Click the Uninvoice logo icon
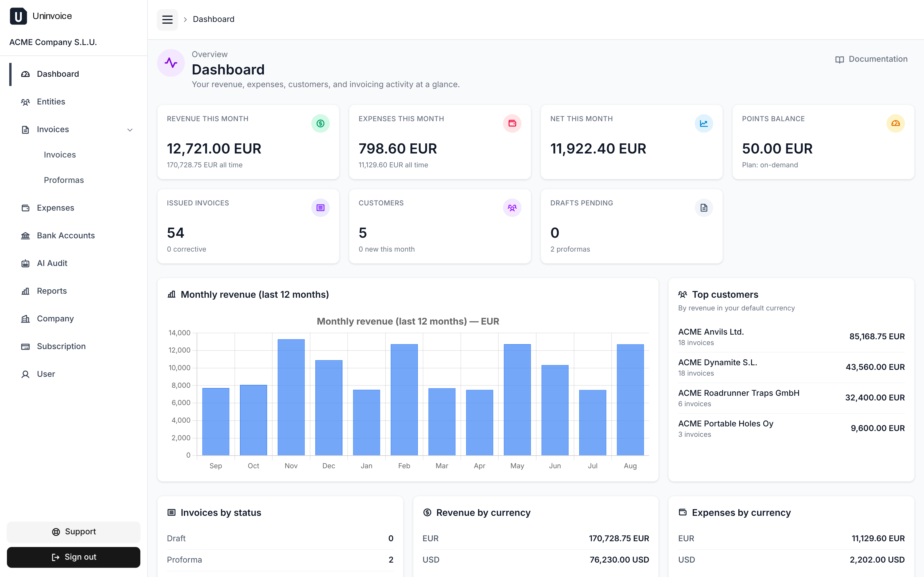The image size is (924, 577). [18, 16]
